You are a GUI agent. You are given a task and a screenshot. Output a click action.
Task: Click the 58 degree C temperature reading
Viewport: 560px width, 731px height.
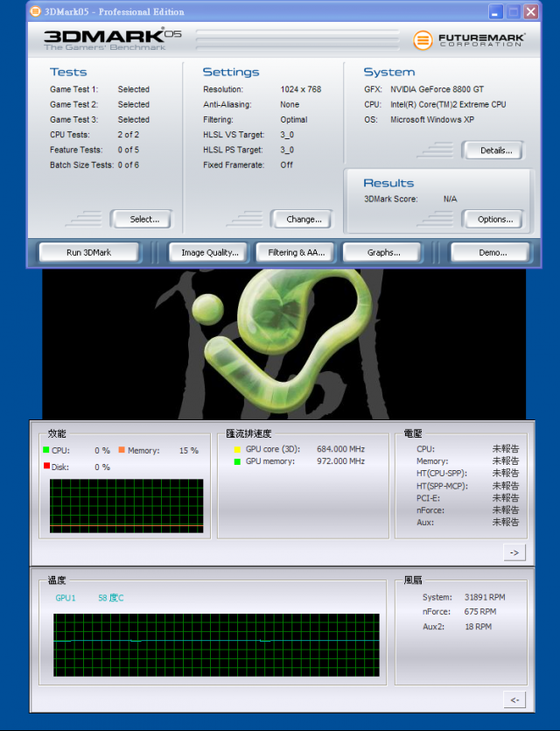tap(111, 598)
